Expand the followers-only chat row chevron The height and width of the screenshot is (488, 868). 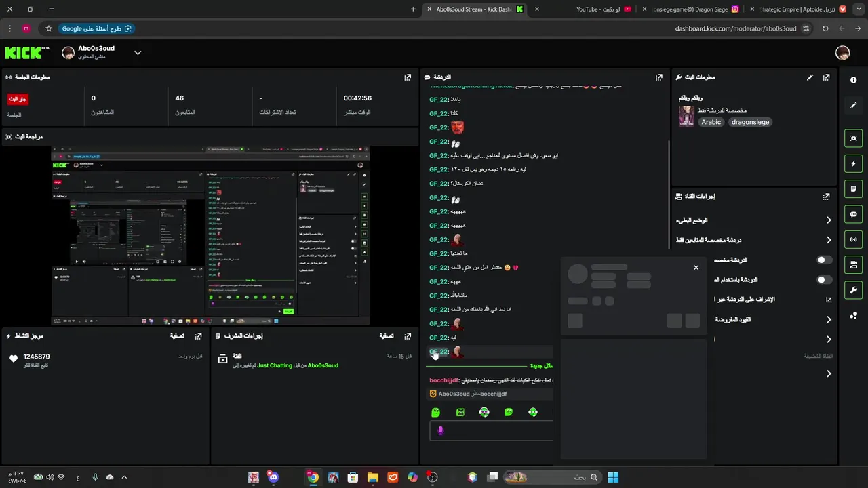(x=828, y=240)
